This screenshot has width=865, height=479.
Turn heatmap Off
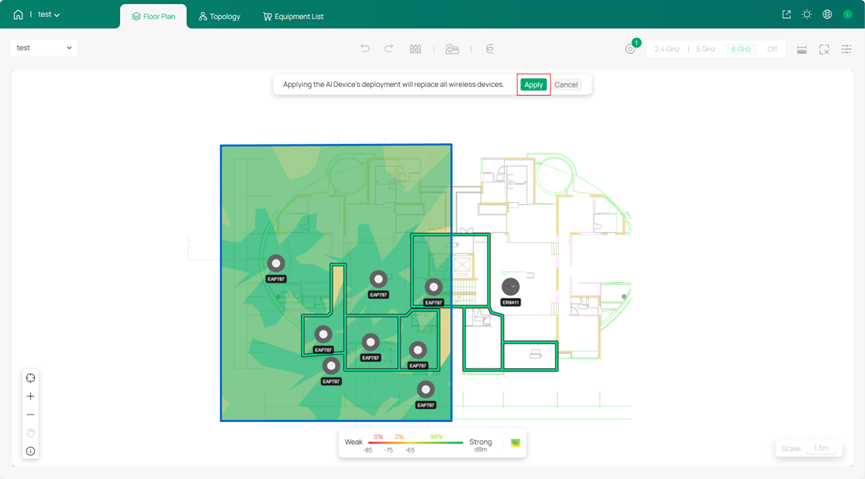tap(772, 49)
